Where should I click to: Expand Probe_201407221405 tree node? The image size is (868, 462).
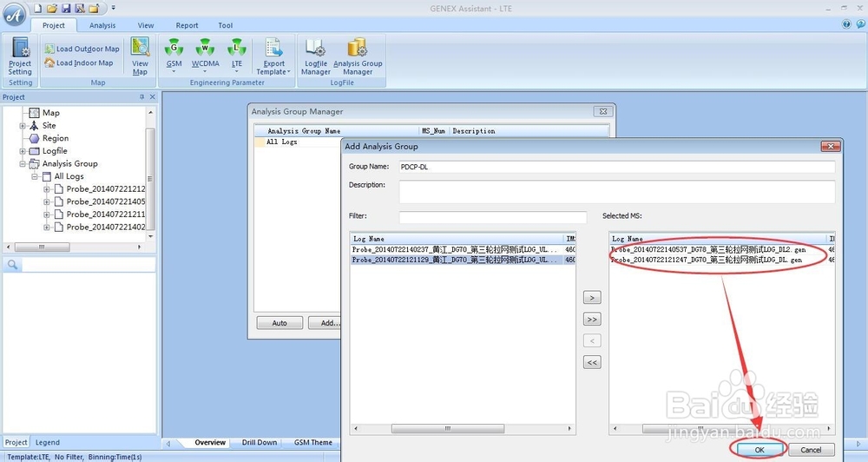(x=47, y=202)
